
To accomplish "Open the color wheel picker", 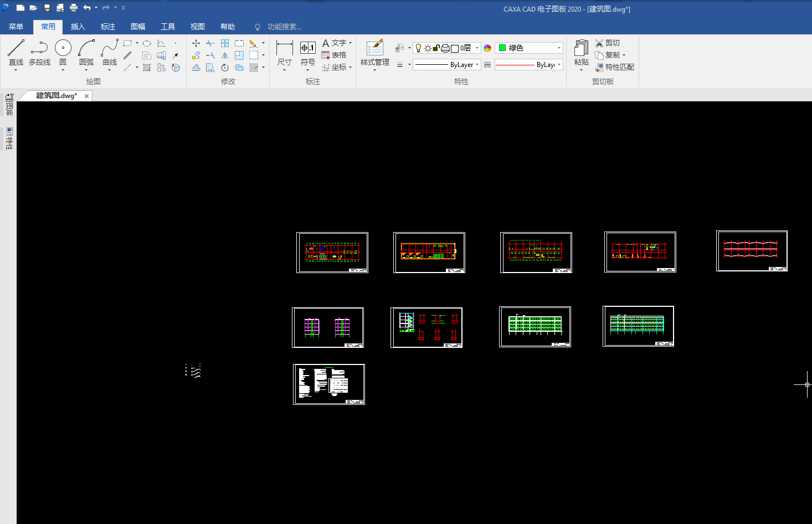I will [x=487, y=48].
